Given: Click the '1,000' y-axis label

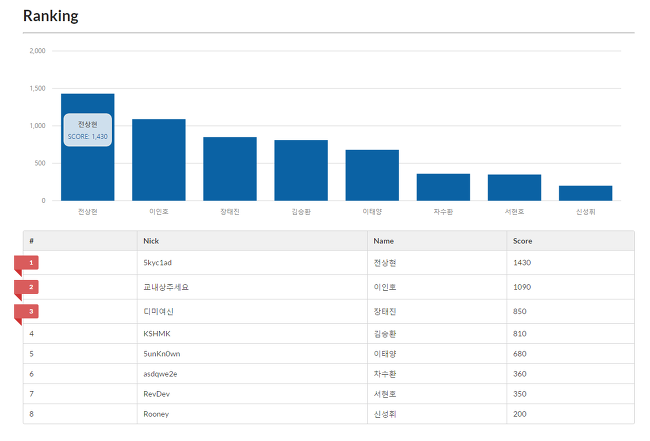Looking at the screenshot, I should tap(37, 126).
